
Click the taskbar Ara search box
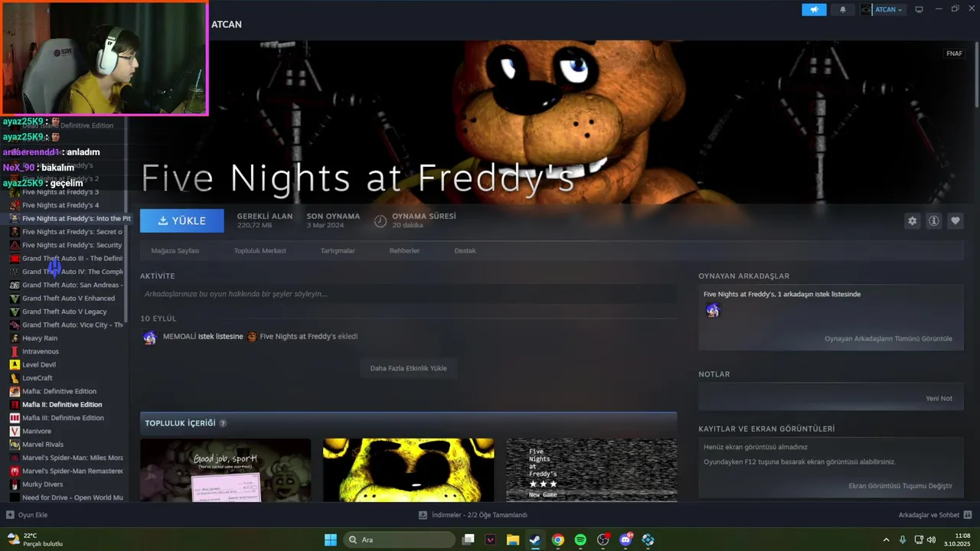[398, 540]
